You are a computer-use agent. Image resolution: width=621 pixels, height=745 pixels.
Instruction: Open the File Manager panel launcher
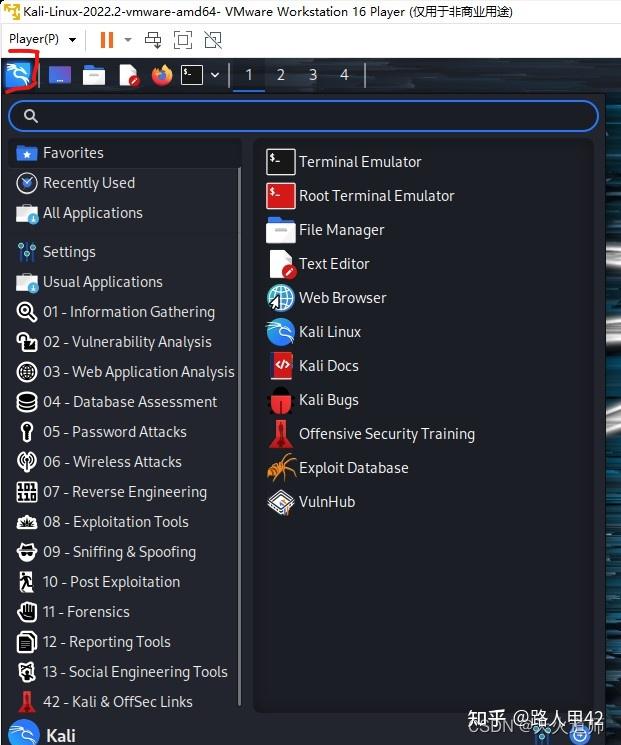[x=94, y=75]
